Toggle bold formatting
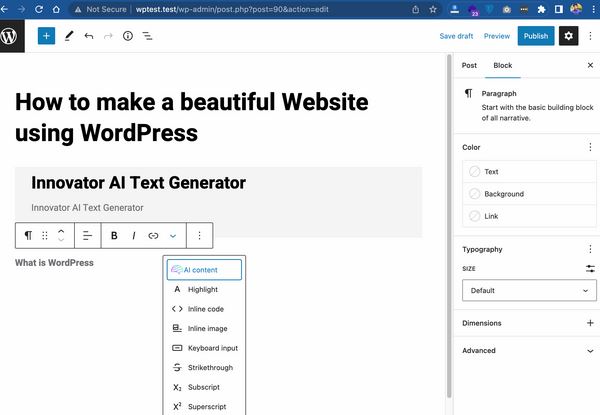Image resolution: width=600 pixels, height=415 pixels. click(x=114, y=236)
